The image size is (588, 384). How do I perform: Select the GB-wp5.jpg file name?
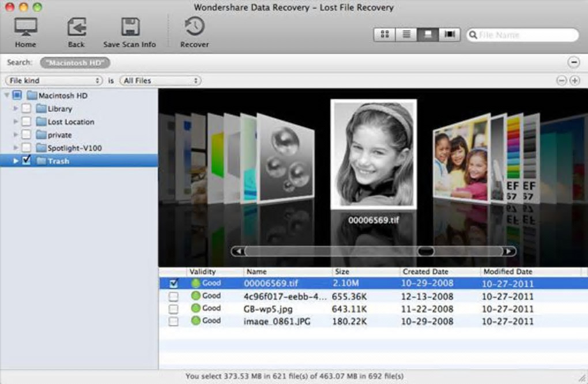click(x=267, y=309)
